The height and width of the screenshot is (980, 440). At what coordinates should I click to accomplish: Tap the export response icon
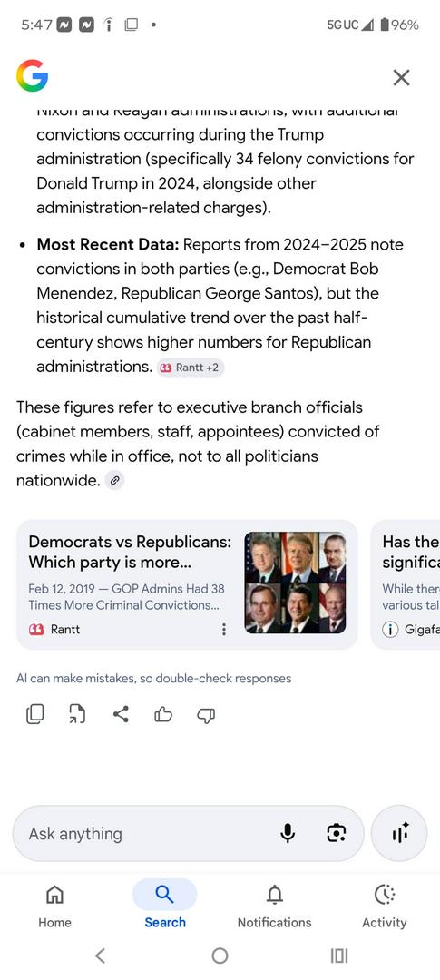77,714
